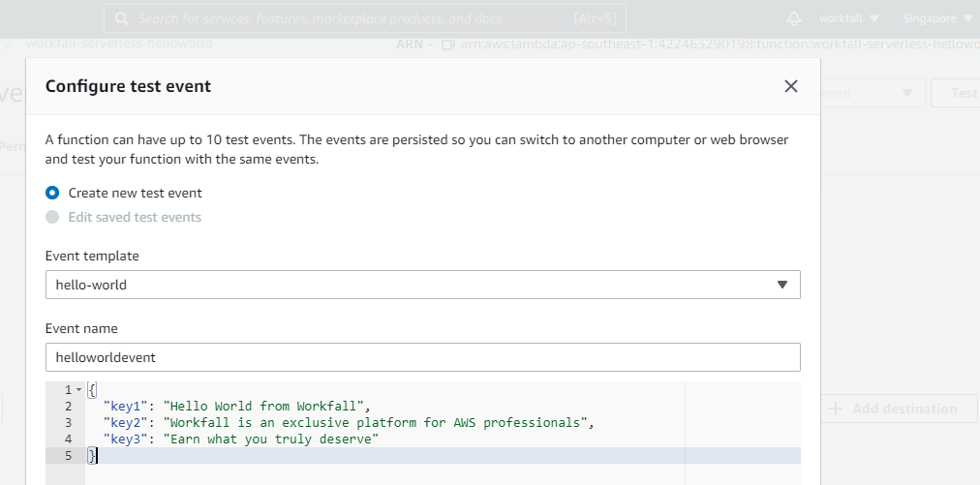The image size is (980, 485).
Task: Click Add destination button in background
Action: 900,409
